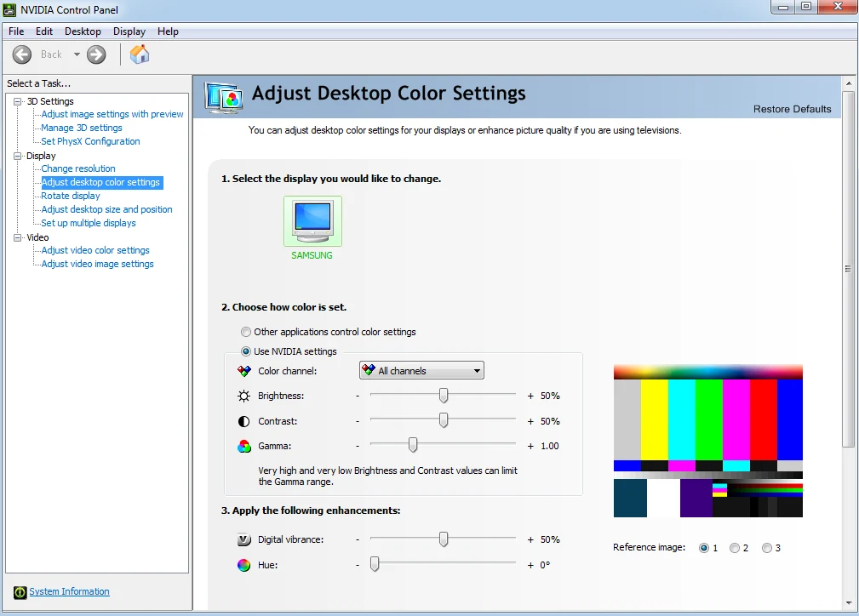The image size is (859, 616).
Task: Click the Forward arrow icon
Action: tap(96, 54)
